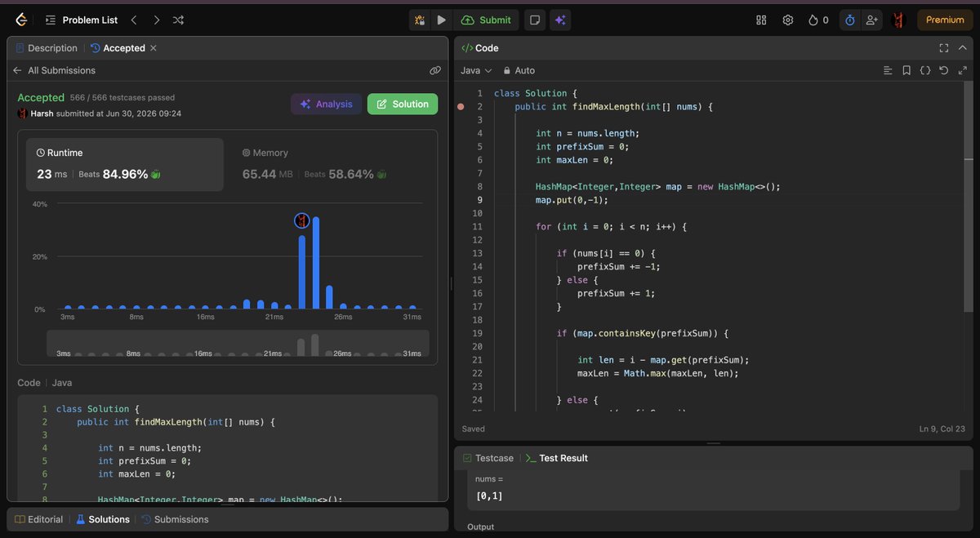Open the Solutions tab
This screenshot has height=538, width=980.
click(x=102, y=519)
